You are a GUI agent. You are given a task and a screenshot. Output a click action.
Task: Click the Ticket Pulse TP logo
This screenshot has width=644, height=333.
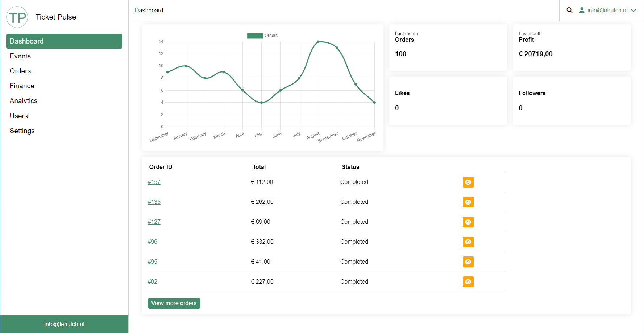[x=17, y=17]
